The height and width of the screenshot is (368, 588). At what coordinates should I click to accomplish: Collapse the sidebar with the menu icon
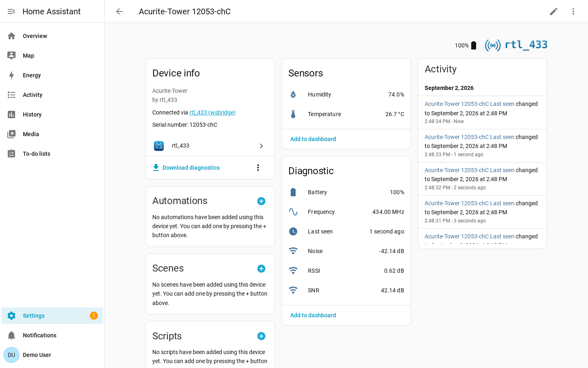tap(11, 11)
